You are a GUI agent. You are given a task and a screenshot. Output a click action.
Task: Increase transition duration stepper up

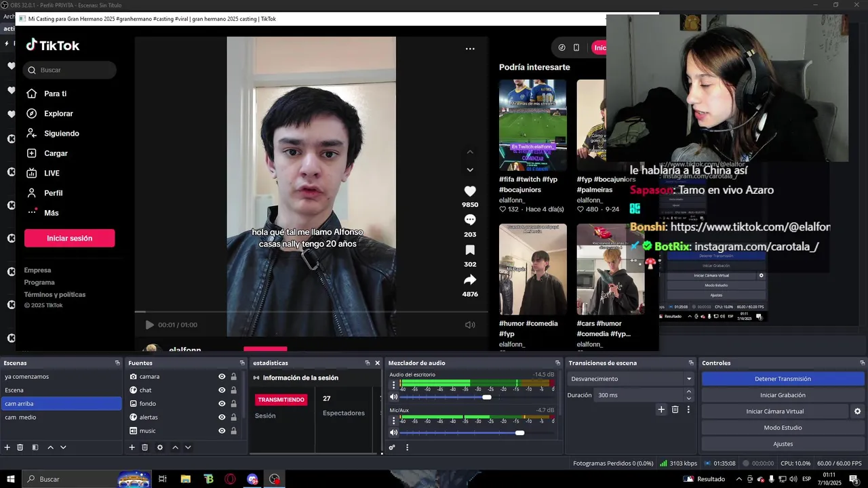coord(689,392)
